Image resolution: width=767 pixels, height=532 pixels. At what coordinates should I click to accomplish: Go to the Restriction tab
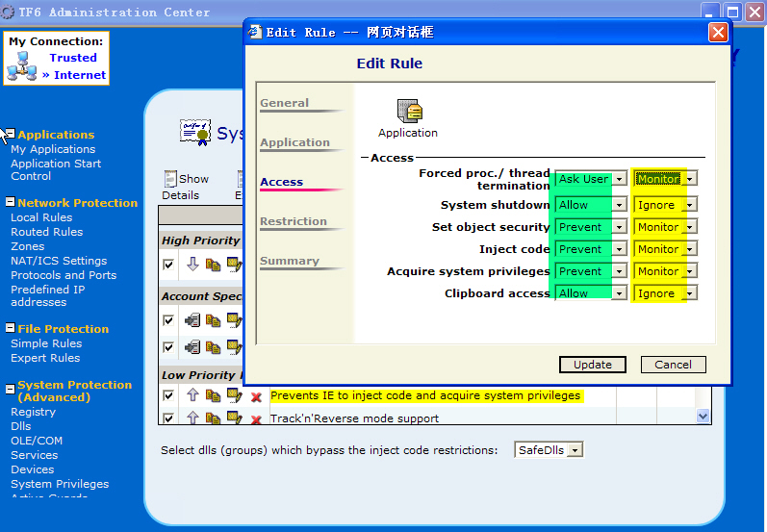(x=293, y=221)
